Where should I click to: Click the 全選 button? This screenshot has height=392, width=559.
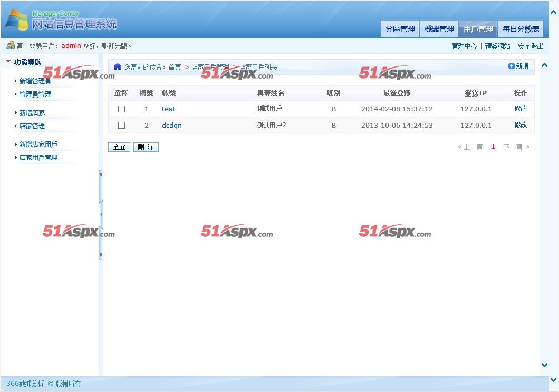[119, 147]
